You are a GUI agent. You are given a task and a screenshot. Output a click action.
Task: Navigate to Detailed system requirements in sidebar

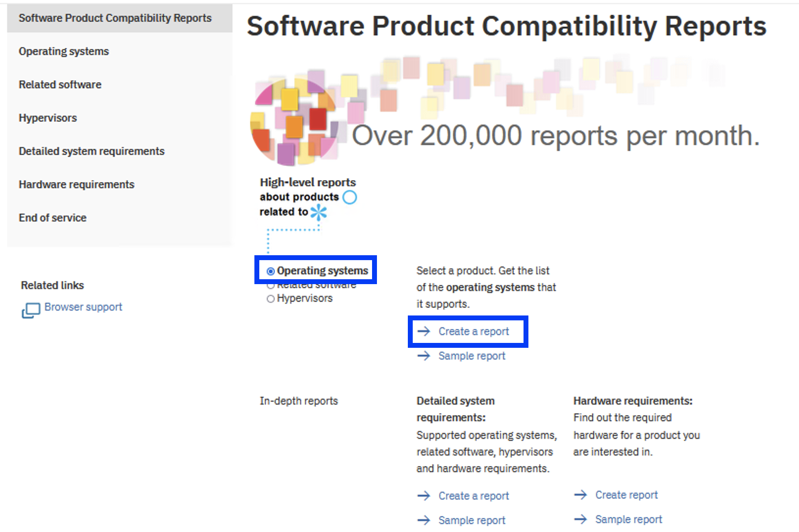point(91,151)
